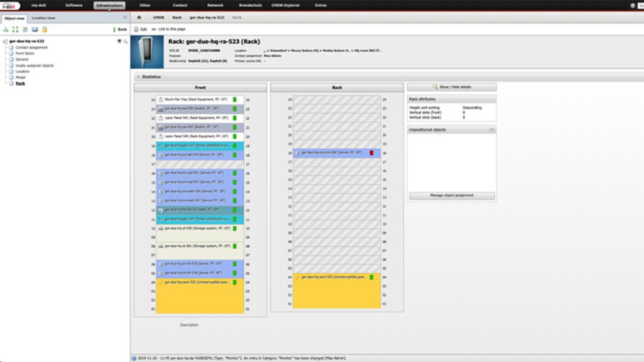Image resolution: width=644 pixels, height=362 pixels.
Task: Click the Edit button
Action: (140, 29)
